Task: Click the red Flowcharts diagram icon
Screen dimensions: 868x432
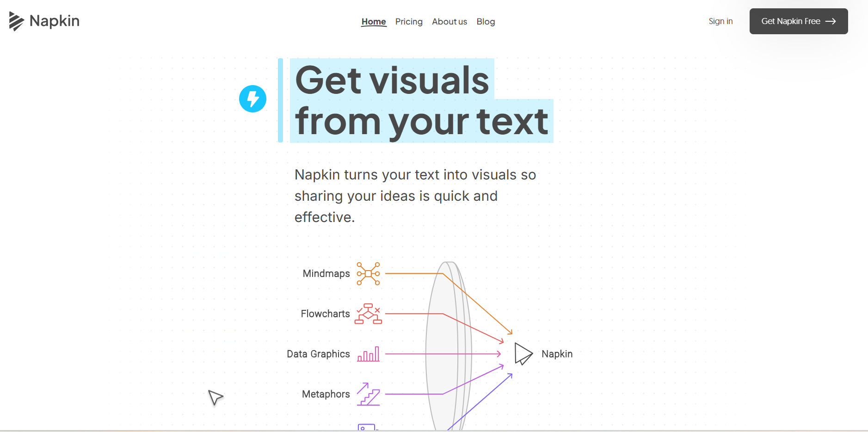Action: pyautogui.click(x=368, y=314)
